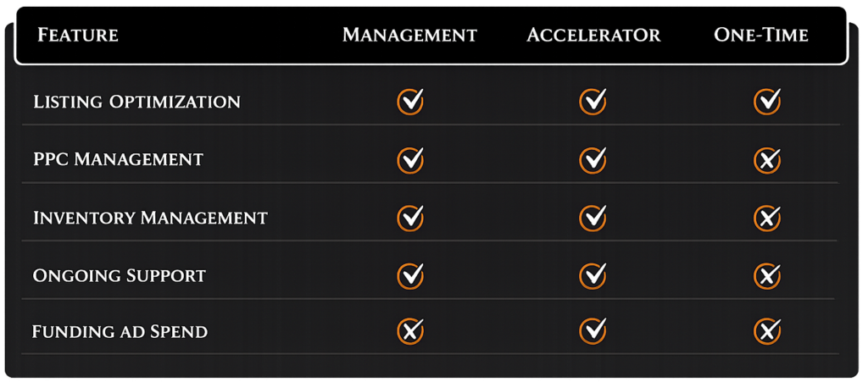Viewport: 868px width, 382px height.
Task: Click Inventory Management checkmark under Accelerator
Action: pos(593,218)
